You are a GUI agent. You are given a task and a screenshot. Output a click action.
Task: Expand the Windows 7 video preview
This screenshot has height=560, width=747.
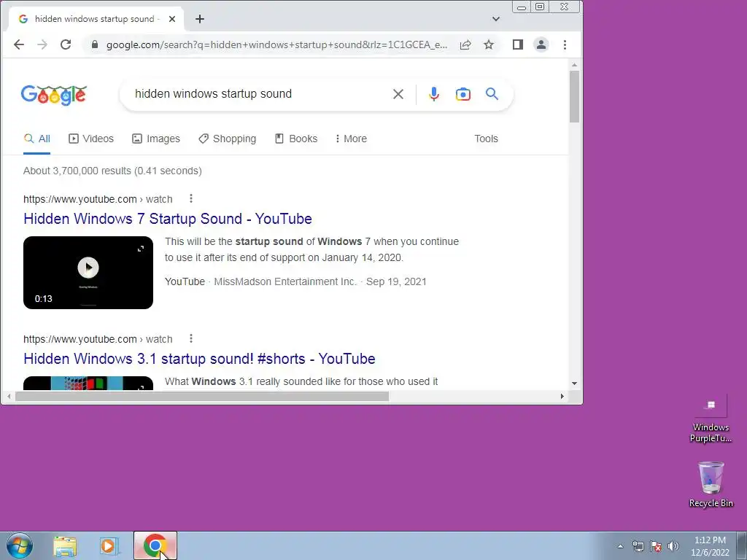(x=141, y=249)
